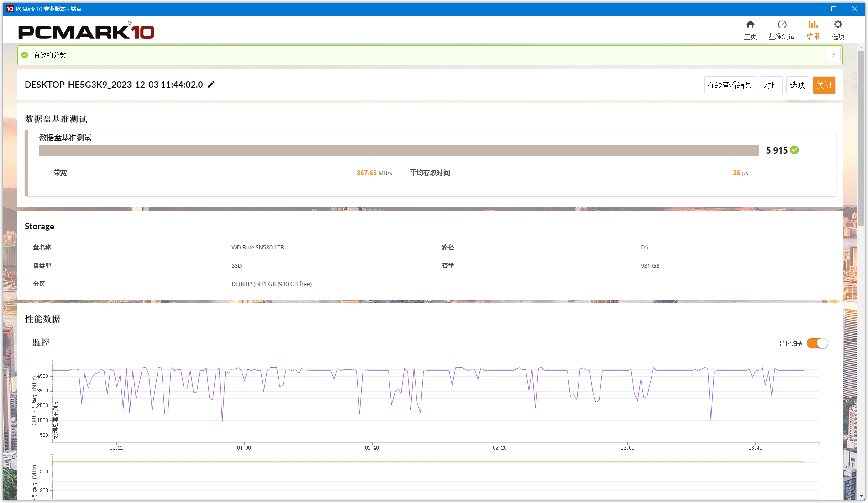Click the scrollbar up arrow
This screenshot has width=868, height=503.
click(x=862, y=48)
